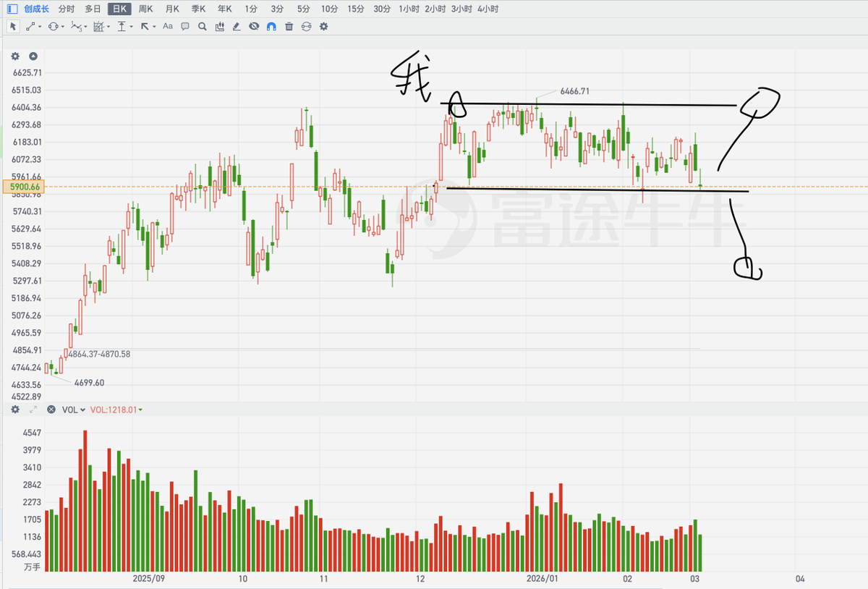The width and height of the screenshot is (868, 589).
Task: Select the 15分 interval
Action: click(356, 9)
